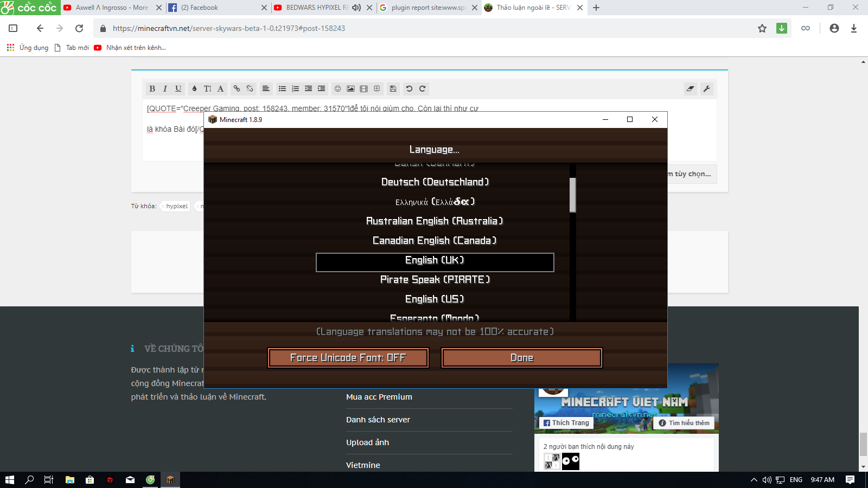The height and width of the screenshot is (488, 868).
Task: Remove link from selected text
Action: 249,88
